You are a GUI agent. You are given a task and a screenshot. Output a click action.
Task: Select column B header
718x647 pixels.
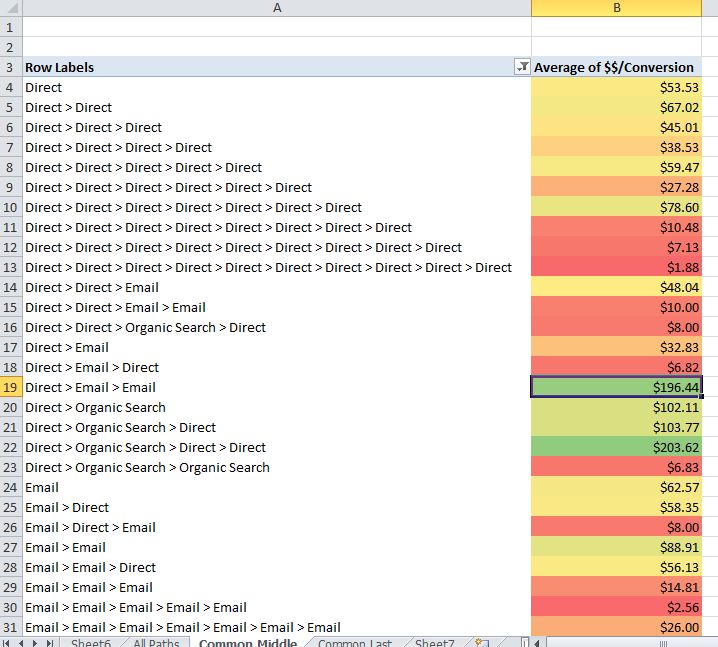[x=616, y=8]
